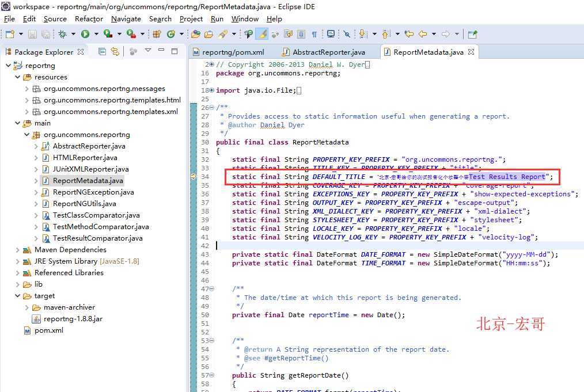
Task: Click the Save All toolbar icon
Action: [x=46, y=34]
